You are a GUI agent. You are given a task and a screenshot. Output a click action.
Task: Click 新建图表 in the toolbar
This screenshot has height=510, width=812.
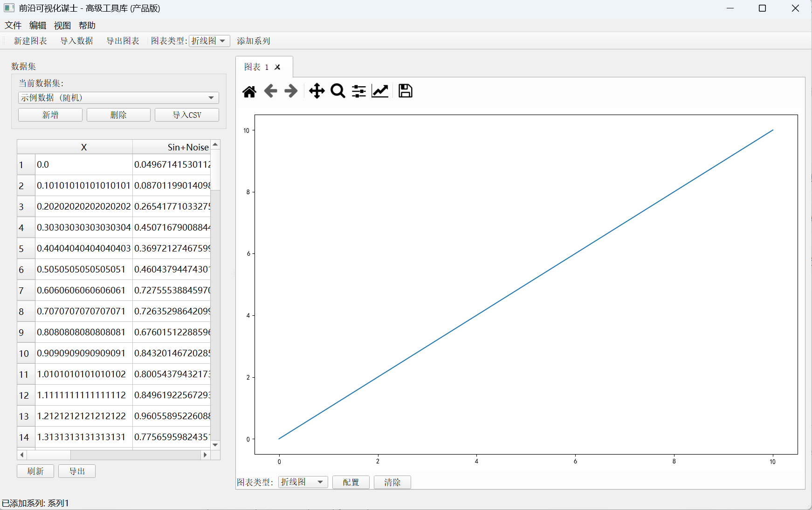(x=30, y=41)
